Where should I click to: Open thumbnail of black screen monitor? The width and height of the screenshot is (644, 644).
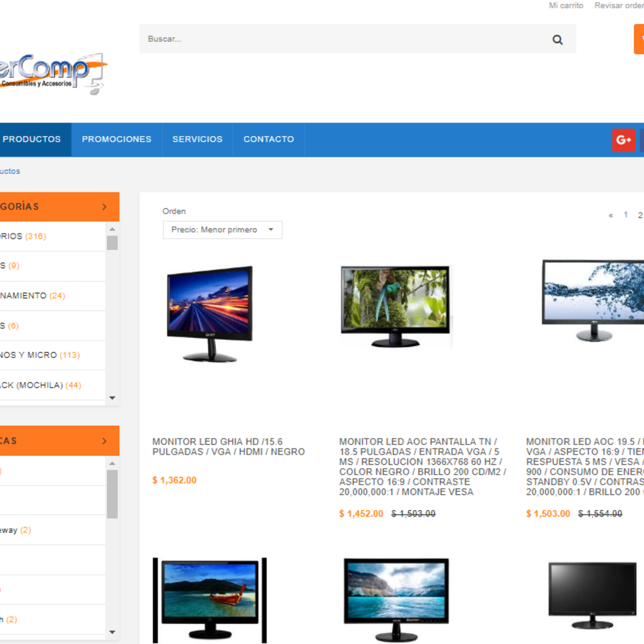point(592,595)
